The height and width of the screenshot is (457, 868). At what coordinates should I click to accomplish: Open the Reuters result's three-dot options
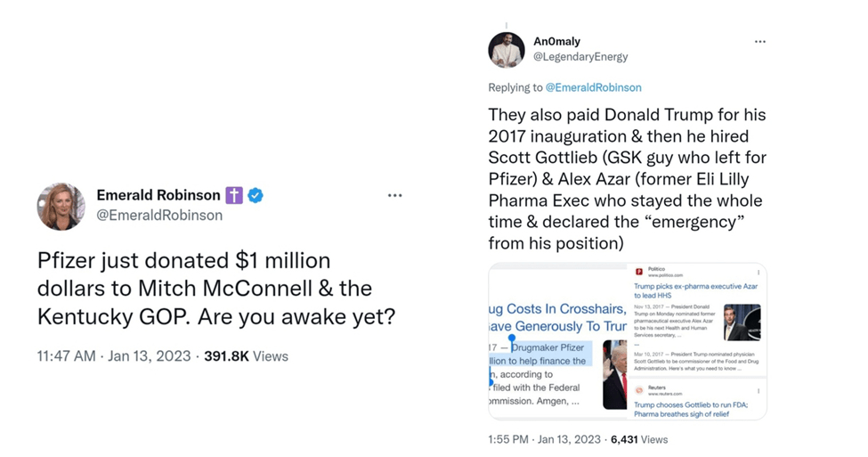pyautogui.click(x=758, y=390)
